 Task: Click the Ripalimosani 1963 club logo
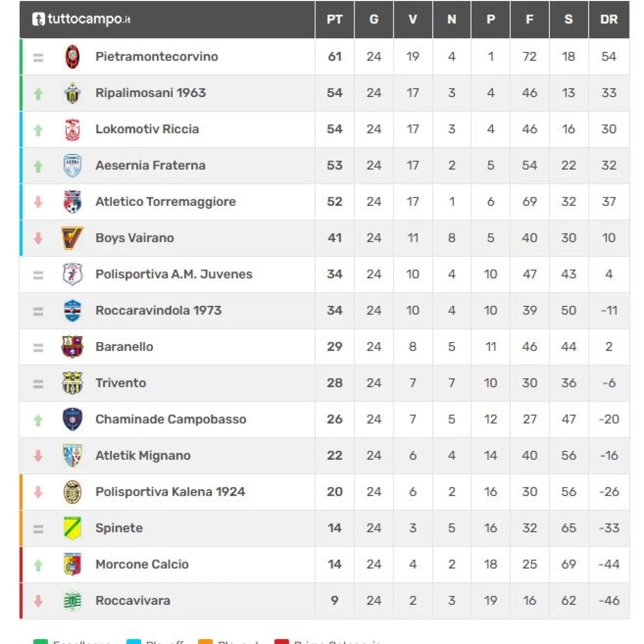(x=72, y=93)
